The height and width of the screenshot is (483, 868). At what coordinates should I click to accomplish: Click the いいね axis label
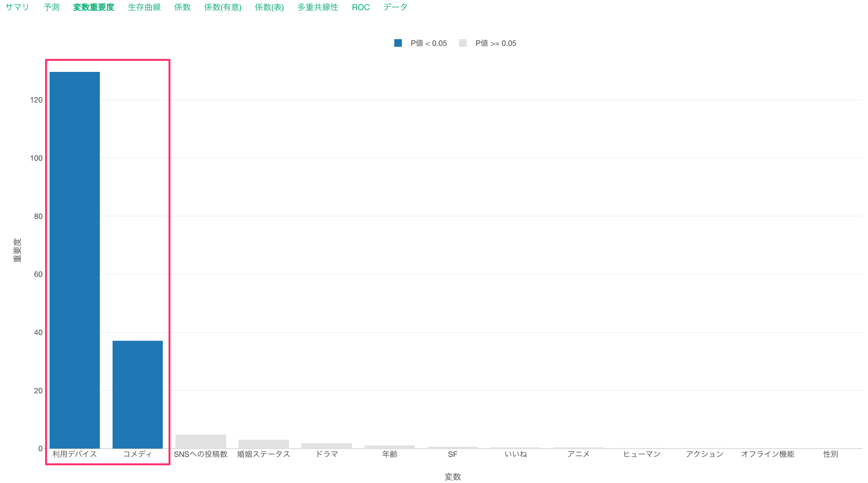[515, 454]
